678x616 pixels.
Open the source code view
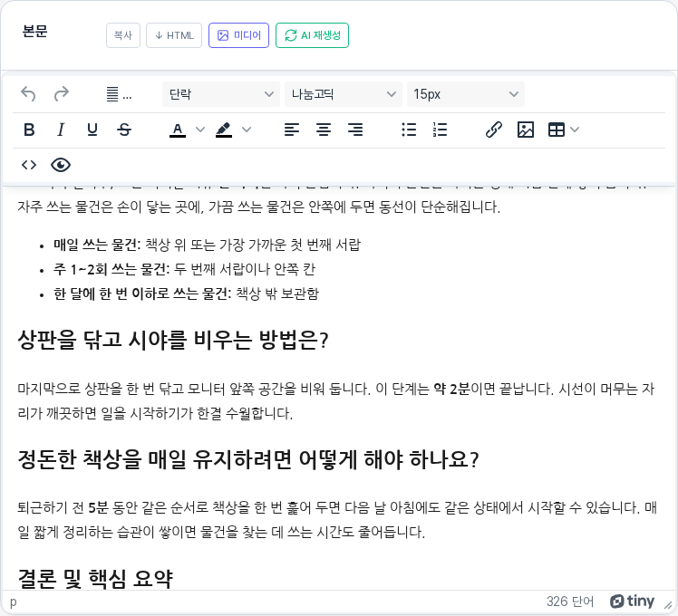tap(29, 165)
